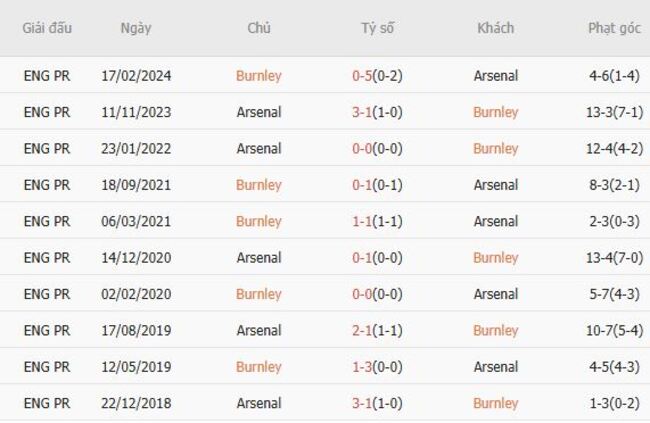Select the Phạt góc column header
650x423 pixels.
(x=614, y=28)
